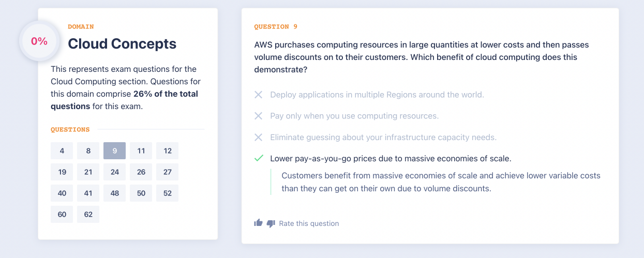Click the thumbs up rating icon

pos(258,223)
